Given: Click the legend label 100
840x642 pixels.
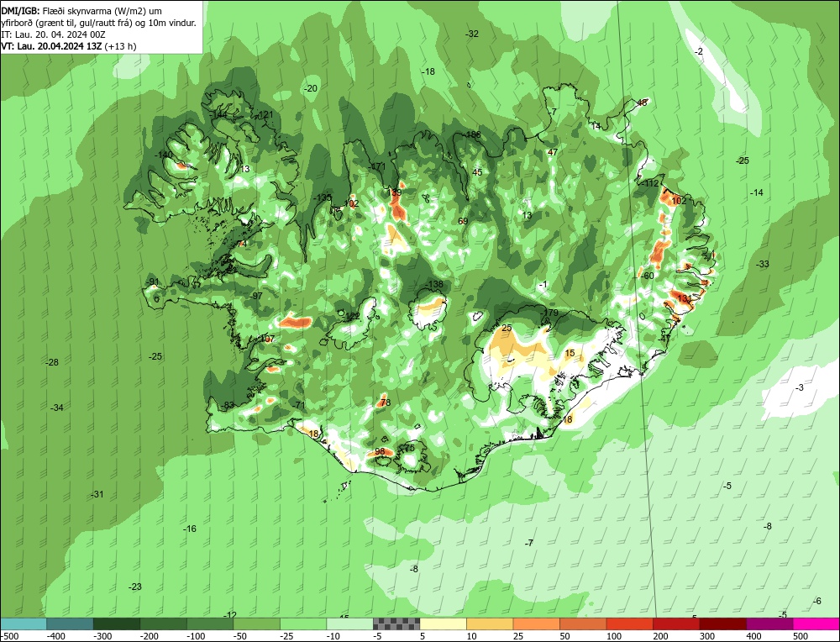Looking at the screenshot, I should point(614,636).
